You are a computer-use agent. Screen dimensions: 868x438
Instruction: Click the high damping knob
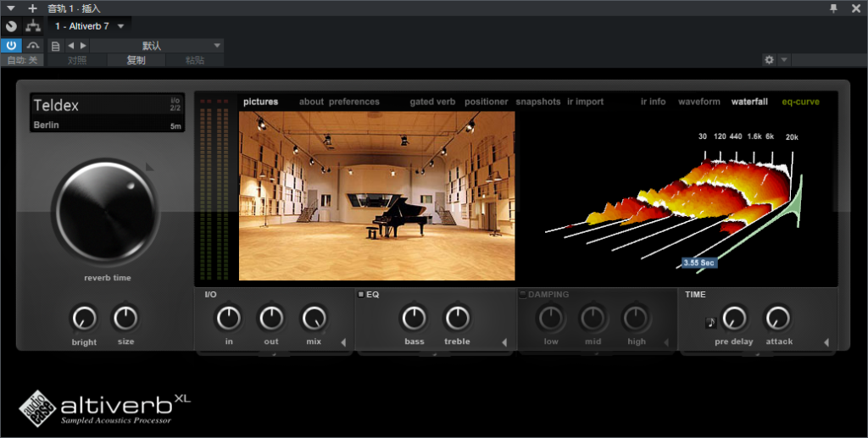coord(636,318)
